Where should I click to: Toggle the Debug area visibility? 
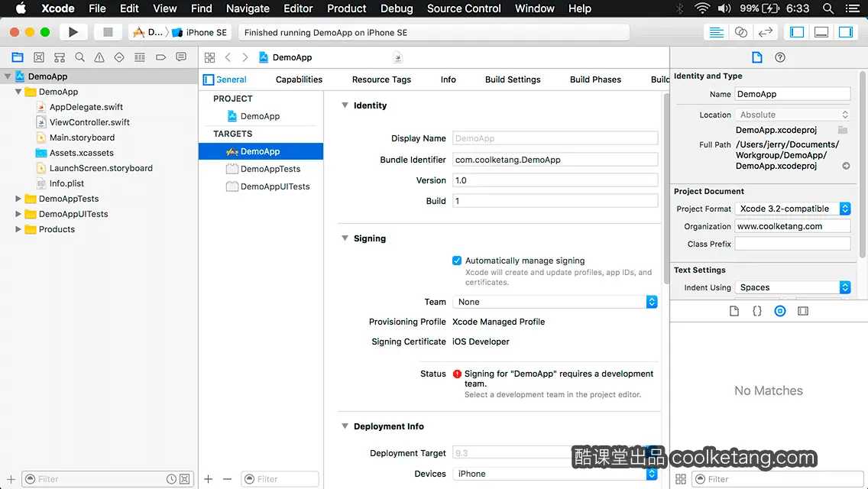821,32
